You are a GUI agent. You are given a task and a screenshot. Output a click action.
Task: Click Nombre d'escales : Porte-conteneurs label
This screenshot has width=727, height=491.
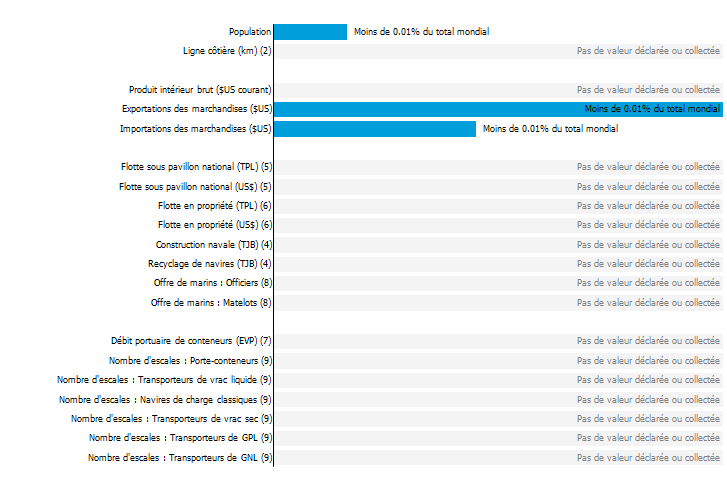(191, 361)
